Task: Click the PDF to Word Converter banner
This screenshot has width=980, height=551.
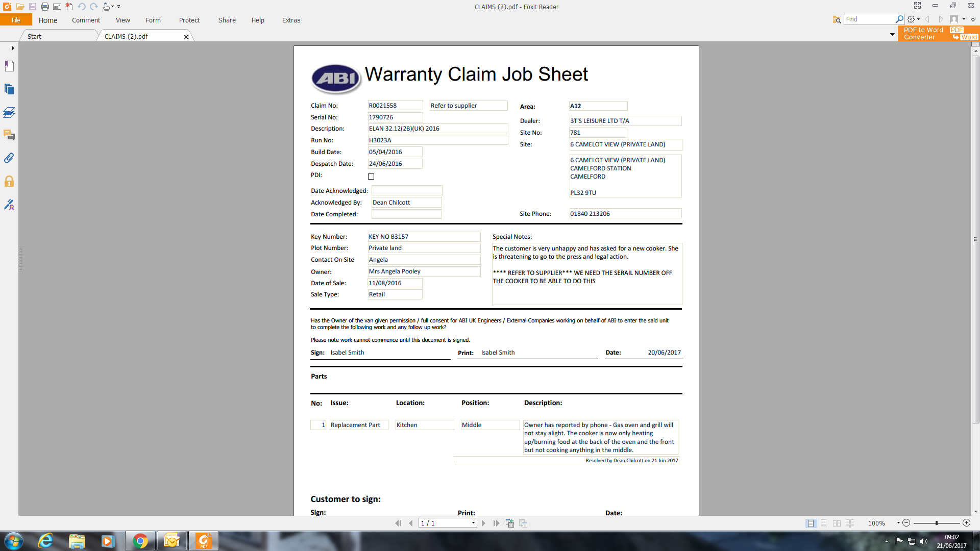Action: coord(938,34)
